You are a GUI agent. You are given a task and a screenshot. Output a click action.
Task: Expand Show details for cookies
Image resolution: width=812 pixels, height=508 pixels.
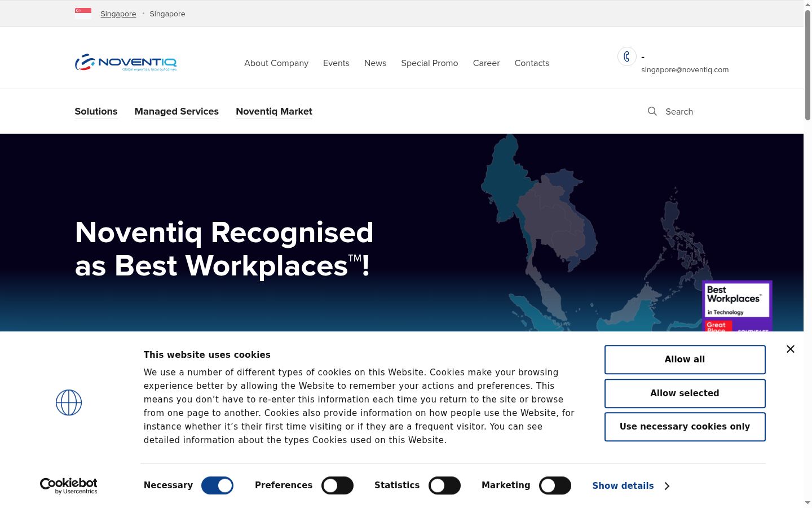coord(631,485)
